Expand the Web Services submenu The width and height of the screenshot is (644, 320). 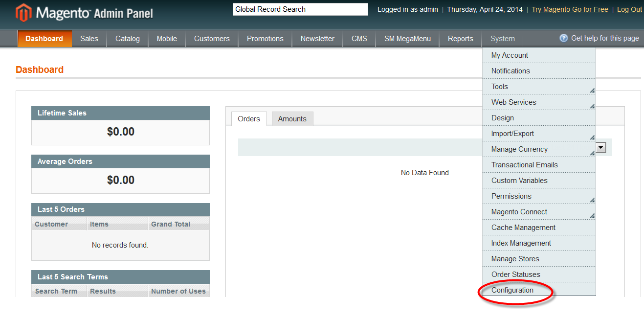click(539, 102)
